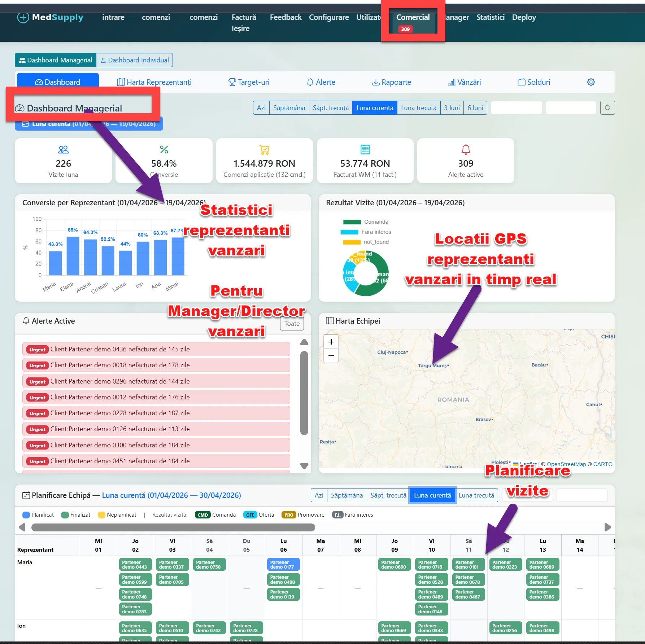The width and height of the screenshot is (645, 644).
Task: Select Luna trecută dashboard filter
Action: 419,108
